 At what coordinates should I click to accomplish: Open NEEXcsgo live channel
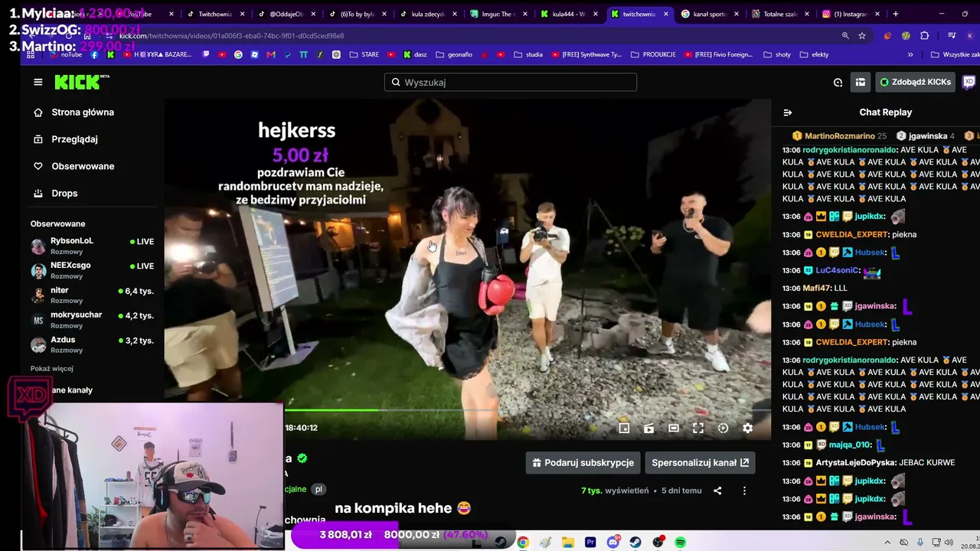pyautogui.click(x=93, y=270)
